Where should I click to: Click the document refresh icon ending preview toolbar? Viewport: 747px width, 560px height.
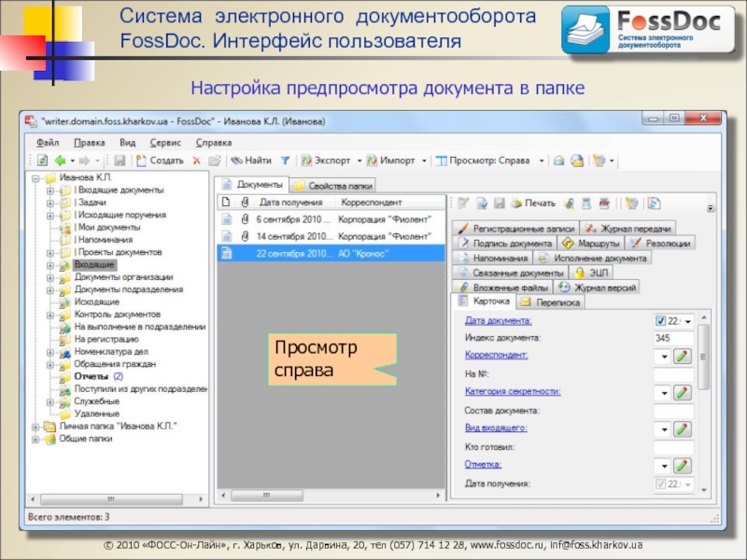[655, 203]
